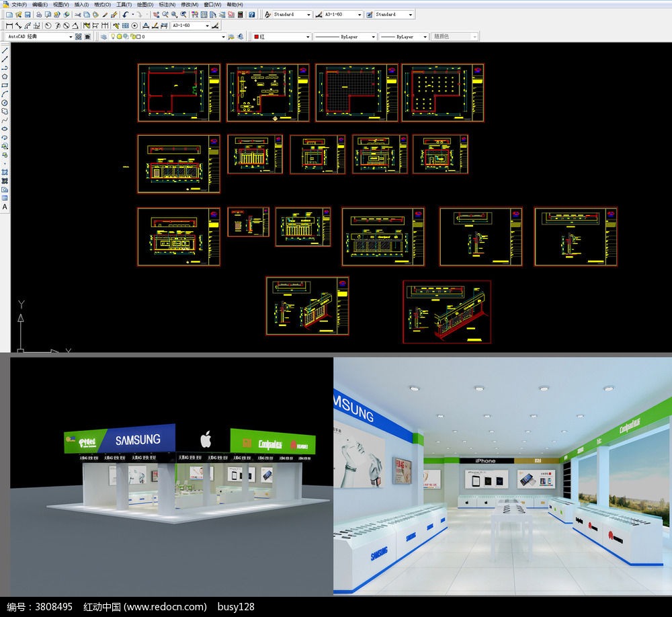This screenshot has width=672, height=617.
Task: Open the AutoCAD 经典 workspace dropdown
Action: pos(71,37)
